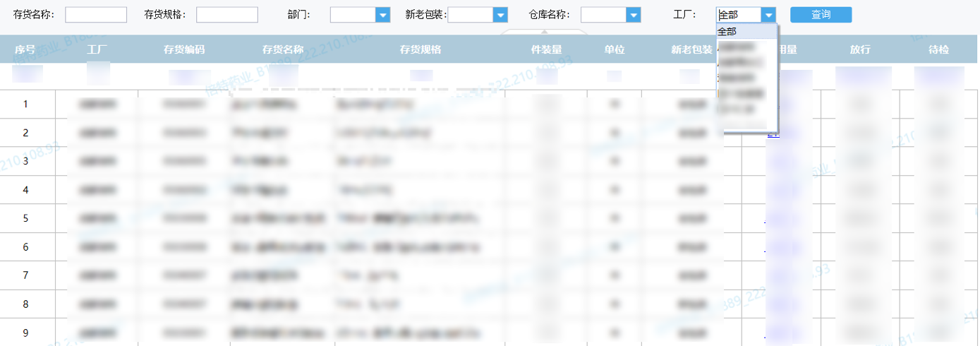Viewport: 980px width, 346px height.
Task: Click the 存货名称 text input field
Action: coord(96,15)
